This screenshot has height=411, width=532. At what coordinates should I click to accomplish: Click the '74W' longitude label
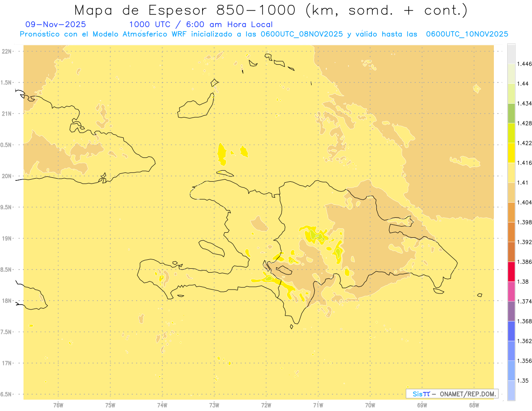[x=162, y=405]
